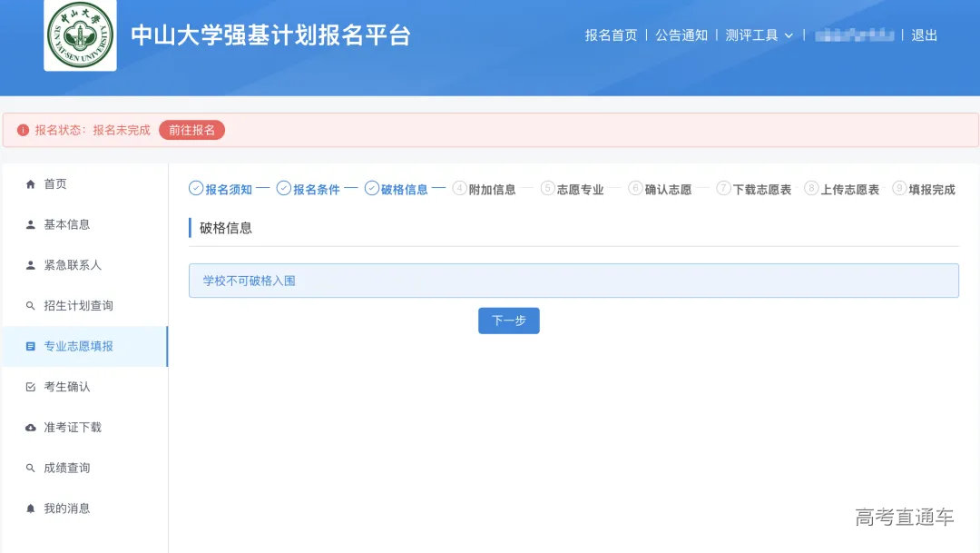Click the 前往报名 button
This screenshot has width=980, height=553.
pyautogui.click(x=191, y=130)
